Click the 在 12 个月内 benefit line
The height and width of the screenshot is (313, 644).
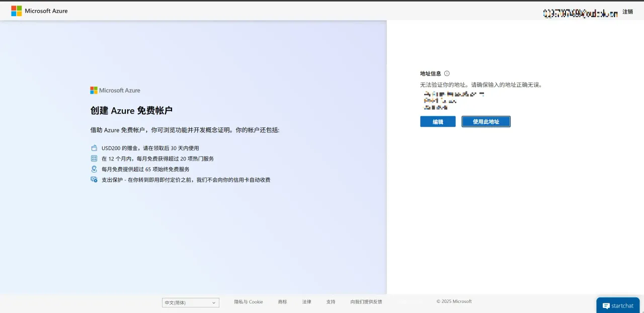[x=157, y=159]
